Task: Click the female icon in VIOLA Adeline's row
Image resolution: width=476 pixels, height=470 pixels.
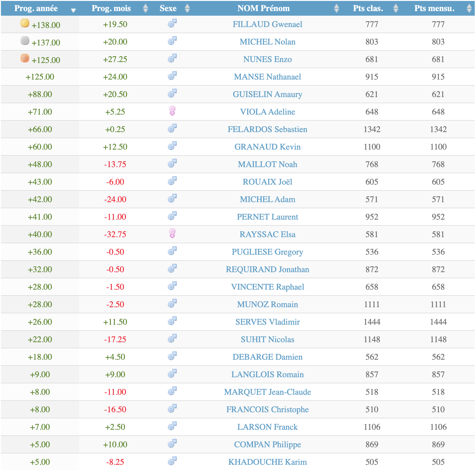Action: [x=172, y=111]
